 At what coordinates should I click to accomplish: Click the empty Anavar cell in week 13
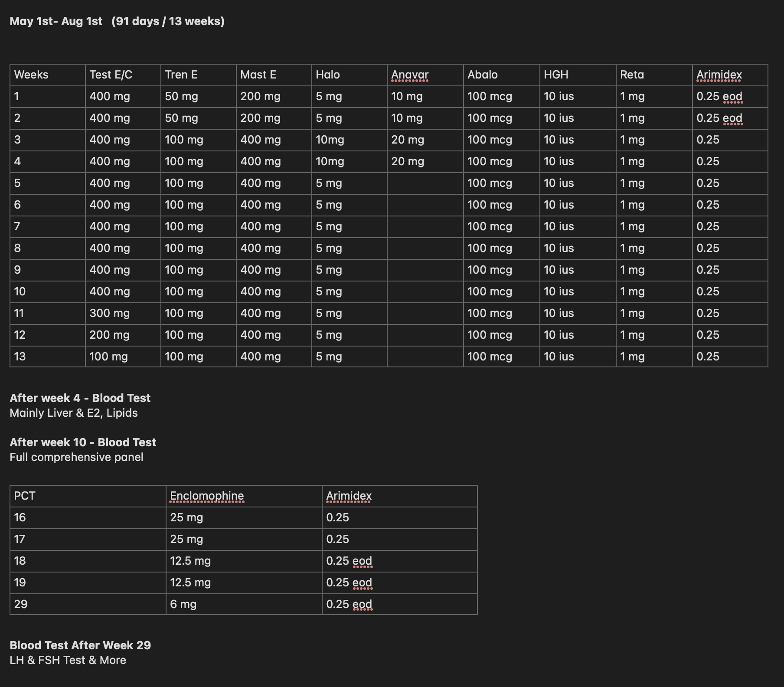[x=425, y=357]
